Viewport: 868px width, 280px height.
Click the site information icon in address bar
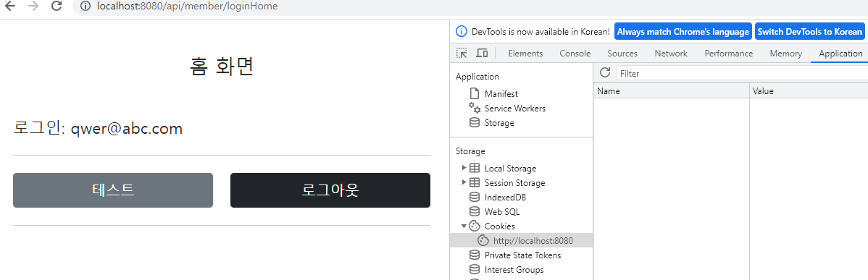tap(85, 6)
